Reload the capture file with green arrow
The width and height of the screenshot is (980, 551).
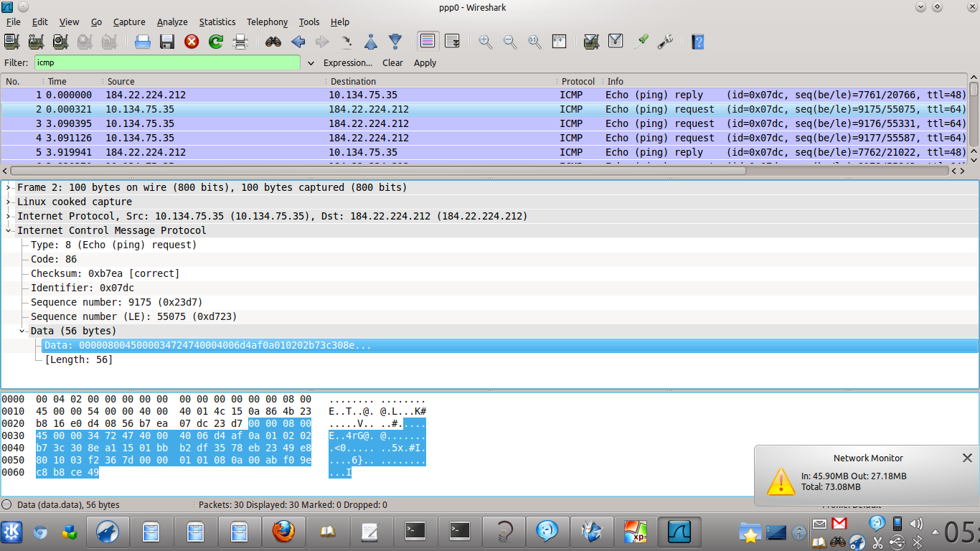[216, 42]
